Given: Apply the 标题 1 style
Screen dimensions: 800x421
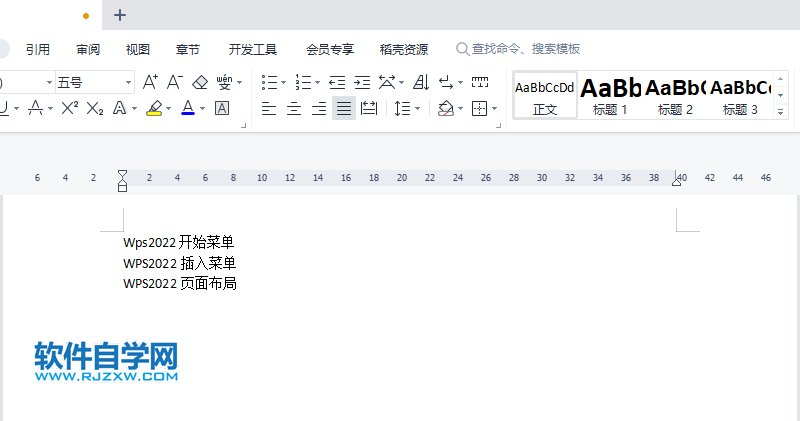Looking at the screenshot, I should point(610,96).
